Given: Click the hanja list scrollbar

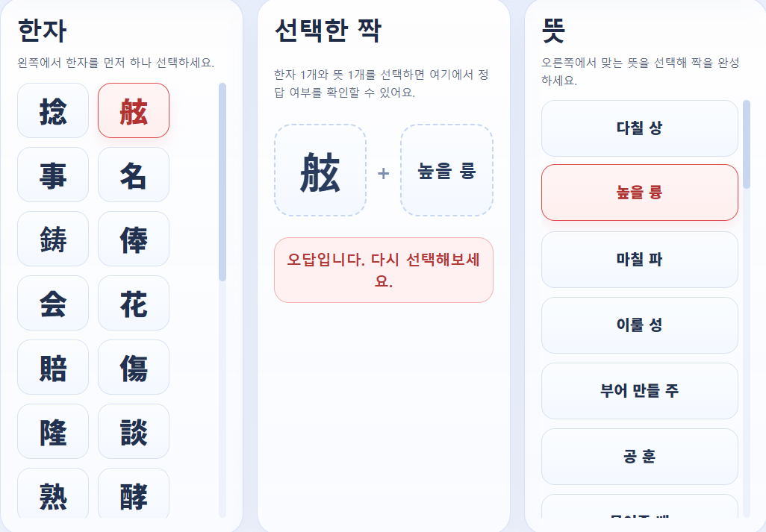Looking at the screenshot, I should [x=222, y=187].
